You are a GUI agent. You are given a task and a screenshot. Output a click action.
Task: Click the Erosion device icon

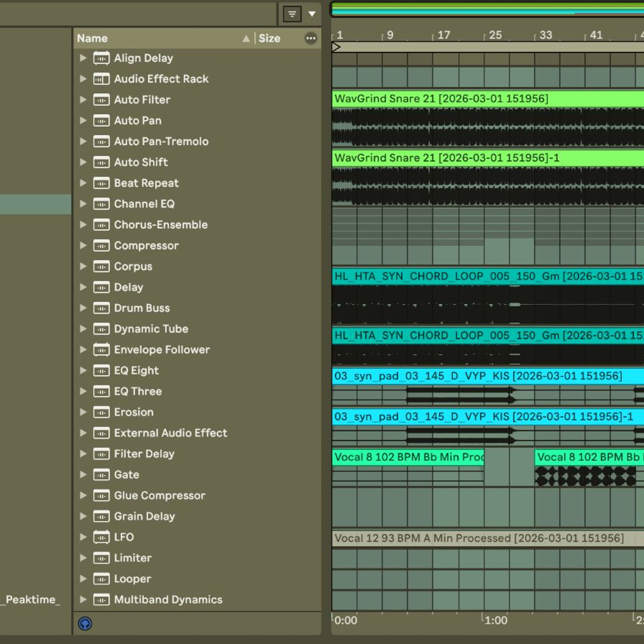click(x=101, y=412)
